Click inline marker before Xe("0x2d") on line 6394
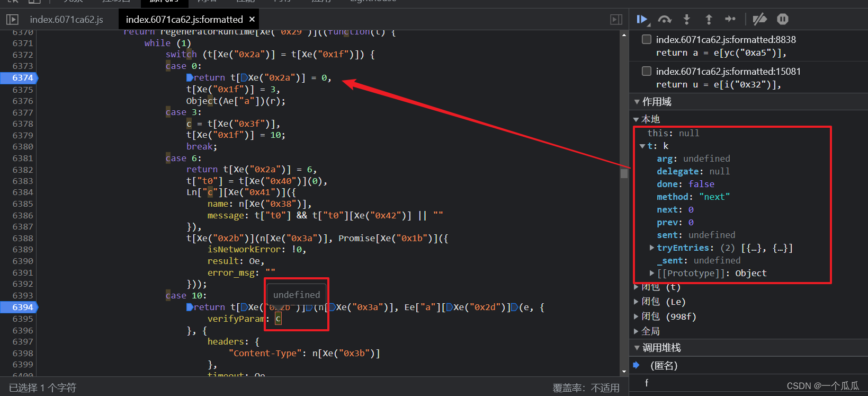This screenshot has height=396, width=868. click(450, 307)
